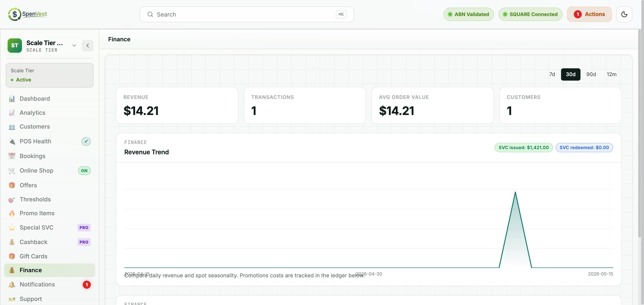Viewport: 644px width, 305px height.
Task: Click the Cashback PRO badge
Action: tap(84, 242)
